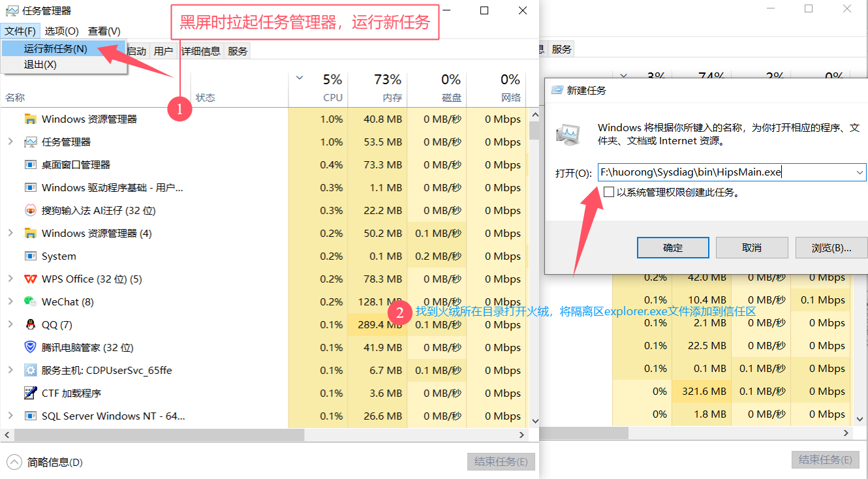Click the 打开 path input field

[x=724, y=172]
